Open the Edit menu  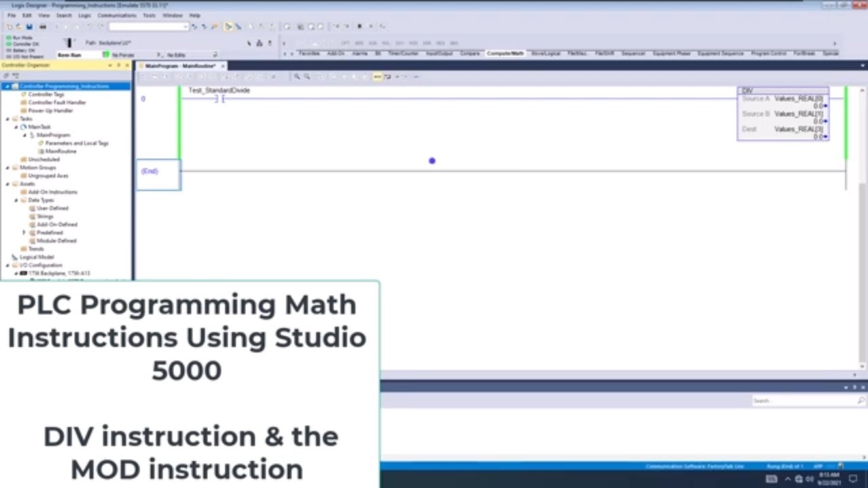[x=27, y=15]
